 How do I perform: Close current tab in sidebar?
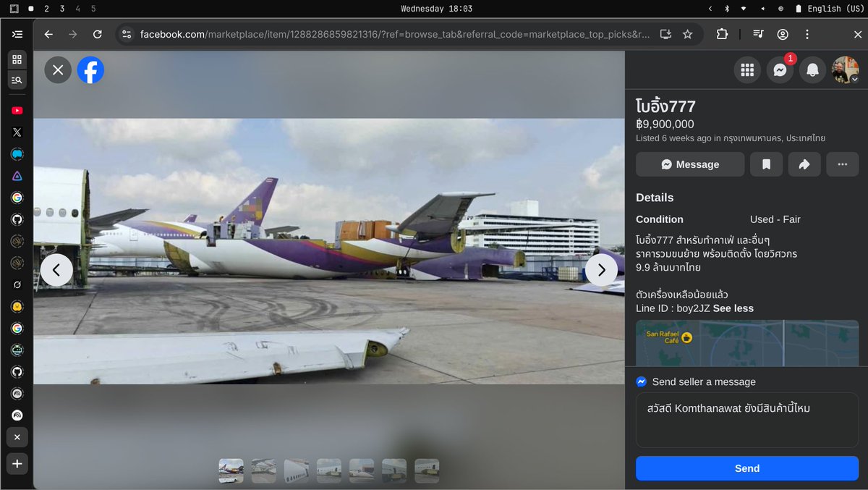click(x=17, y=437)
